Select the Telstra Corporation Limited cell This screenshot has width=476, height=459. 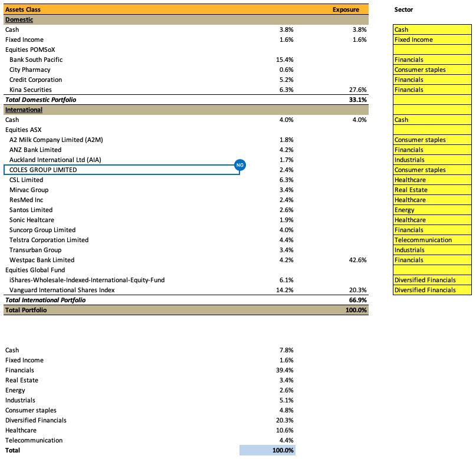[x=49, y=240]
